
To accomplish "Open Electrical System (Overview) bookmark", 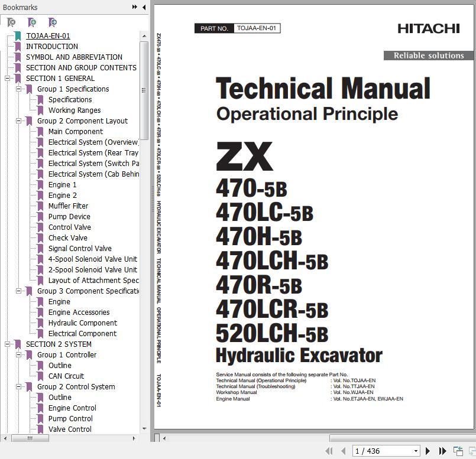I will (x=93, y=142).
